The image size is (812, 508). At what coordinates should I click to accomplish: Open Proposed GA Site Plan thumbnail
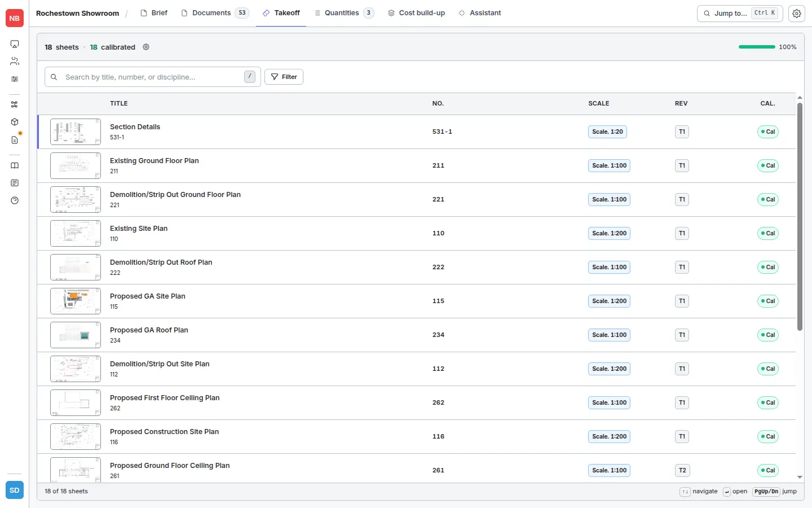click(76, 301)
